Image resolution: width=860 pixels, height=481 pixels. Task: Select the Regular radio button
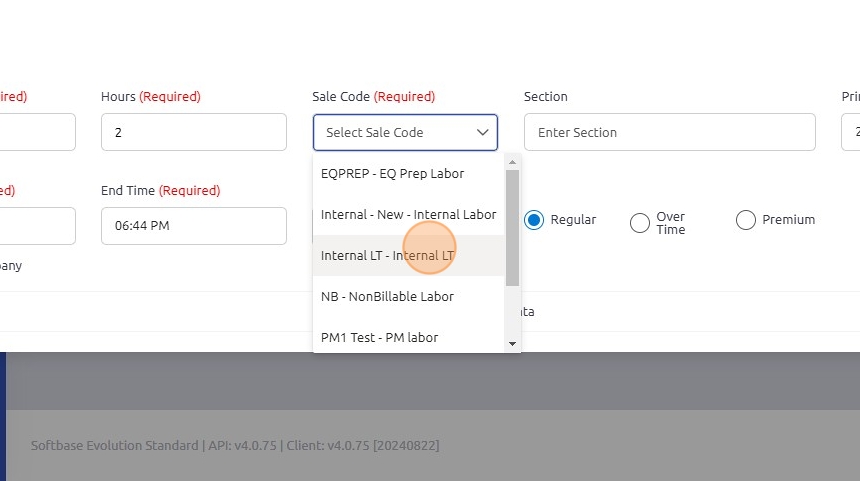click(x=535, y=220)
